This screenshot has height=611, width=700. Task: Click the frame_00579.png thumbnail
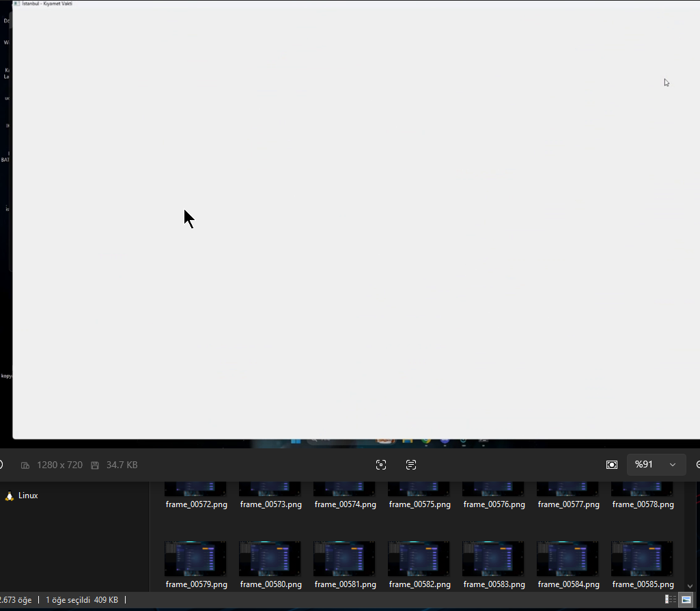(x=195, y=559)
